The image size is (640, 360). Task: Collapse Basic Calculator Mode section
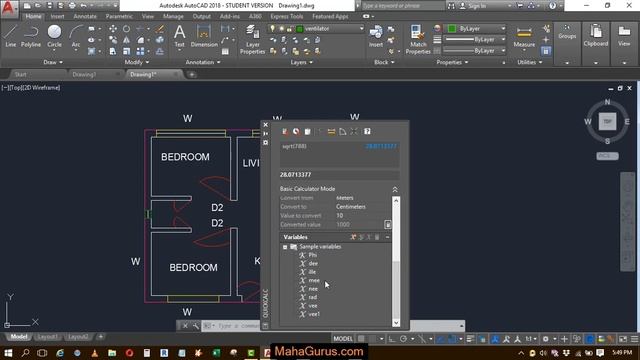395,189
